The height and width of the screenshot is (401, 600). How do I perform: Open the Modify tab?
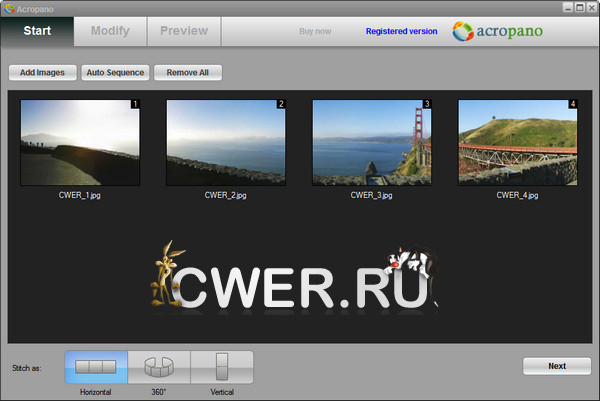coord(110,31)
